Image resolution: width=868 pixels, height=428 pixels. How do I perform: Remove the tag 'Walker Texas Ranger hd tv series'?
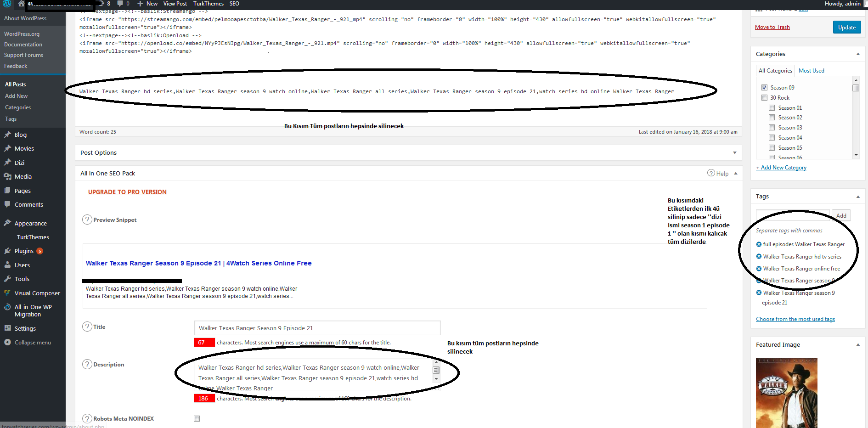pyautogui.click(x=759, y=257)
